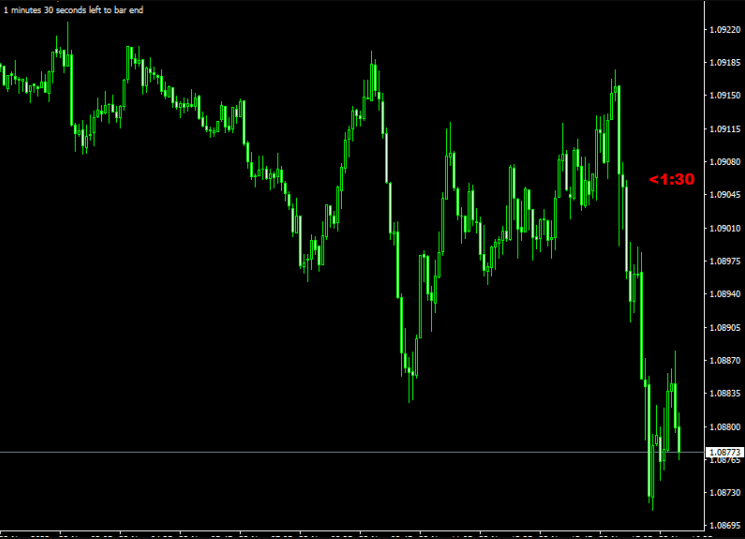This screenshot has height=539, width=745.
Task: Click the 1.09115 price scale label
Action: tap(725, 129)
